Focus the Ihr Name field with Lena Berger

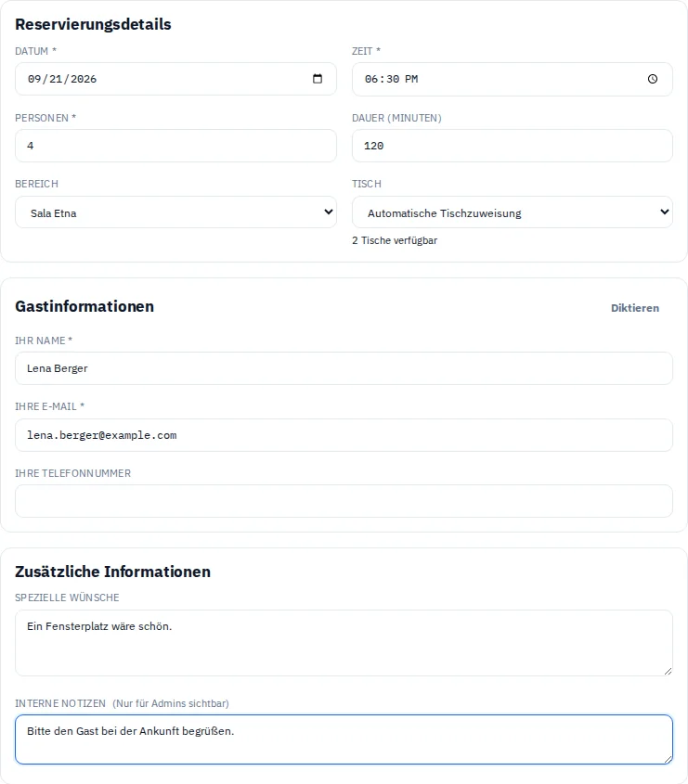[x=344, y=368]
